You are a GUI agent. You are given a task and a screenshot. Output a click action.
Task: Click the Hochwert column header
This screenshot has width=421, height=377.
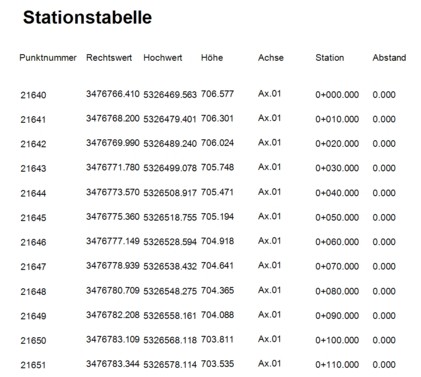pos(163,58)
